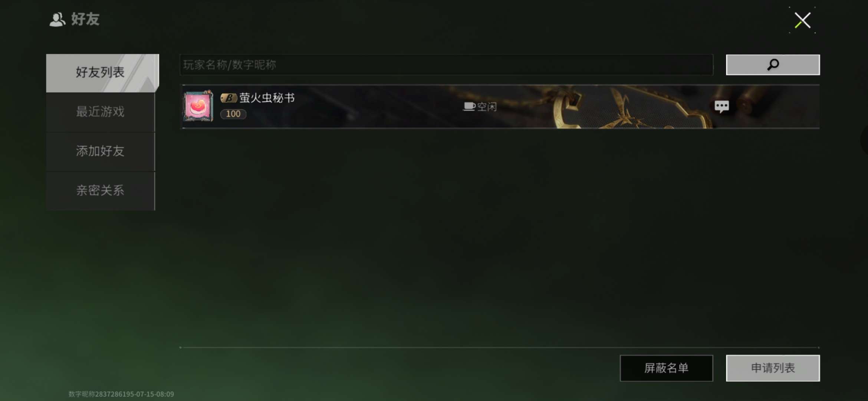Select the 好友列表 tab
The height and width of the screenshot is (401, 868).
click(x=101, y=73)
